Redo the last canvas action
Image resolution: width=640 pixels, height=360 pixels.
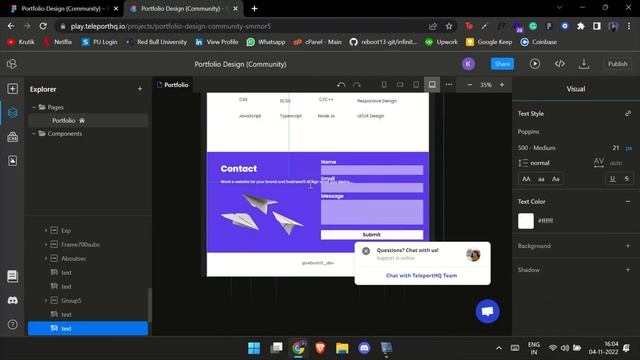pyautogui.click(x=357, y=84)
